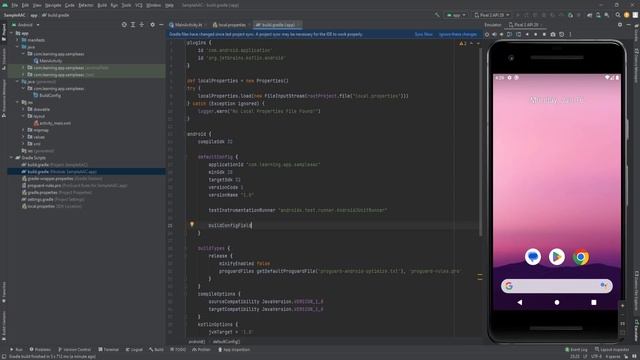This screenshot has height=360, width=640.
Task: Open Play Store on the emulator
Action: tap(557, 257)
